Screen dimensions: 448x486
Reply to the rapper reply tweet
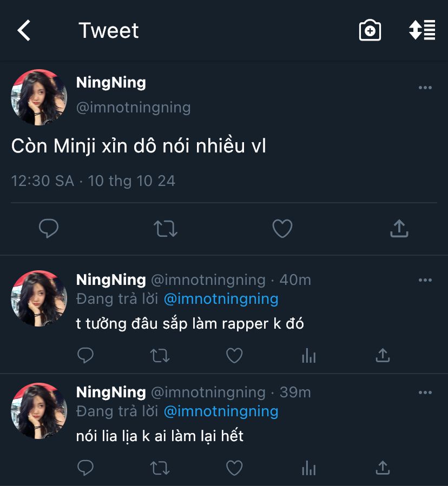coord(85,355)
